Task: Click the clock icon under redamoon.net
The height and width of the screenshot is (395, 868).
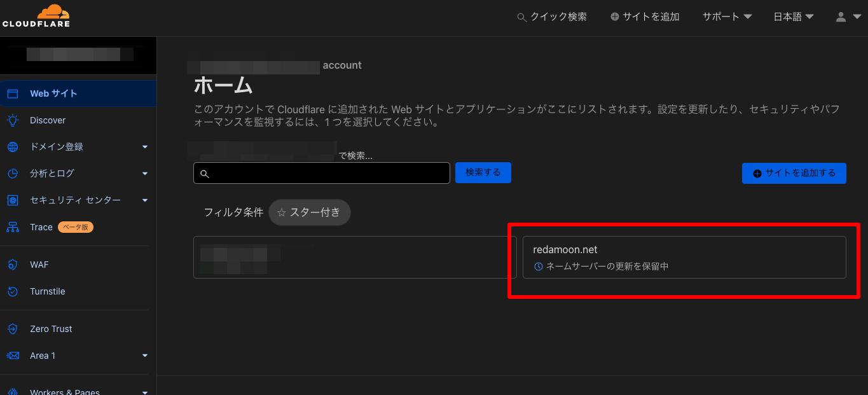Action: coord(538,267)
